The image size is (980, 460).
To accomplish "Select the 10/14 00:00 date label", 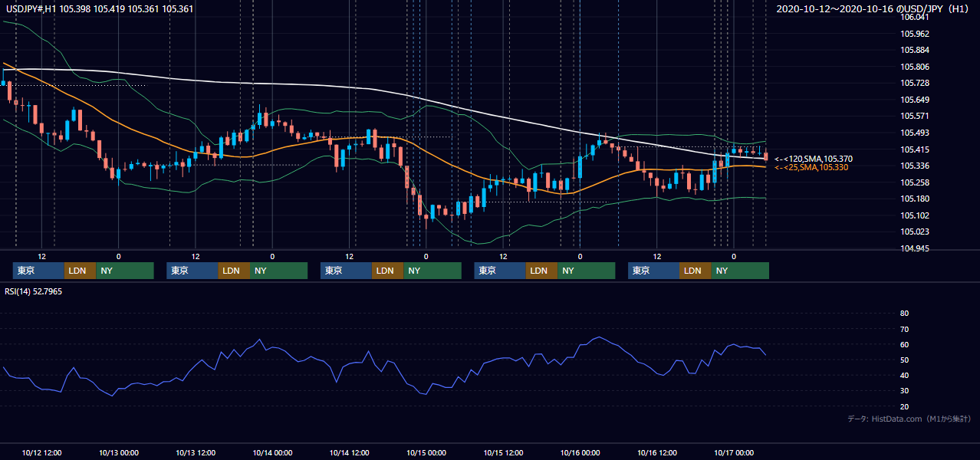I will point(272,452).
